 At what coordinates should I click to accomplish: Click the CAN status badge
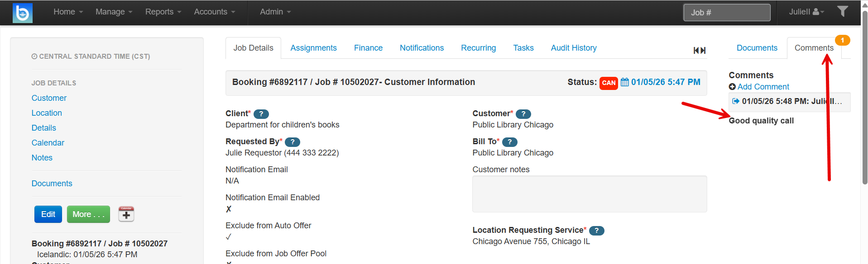[x=609, y=83]
